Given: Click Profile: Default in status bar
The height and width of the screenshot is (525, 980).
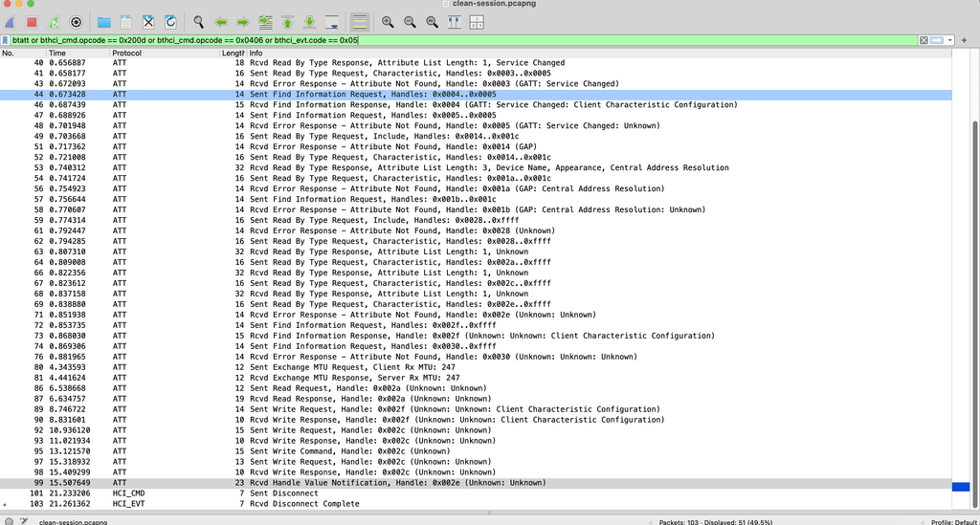Looking at the screenshot, I should tap(954, 522).
